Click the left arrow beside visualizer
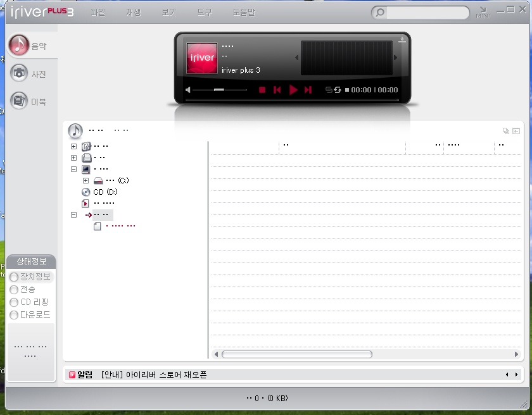Image resolution: width=532 pixels, height=415 pixels. pos(296,58)
